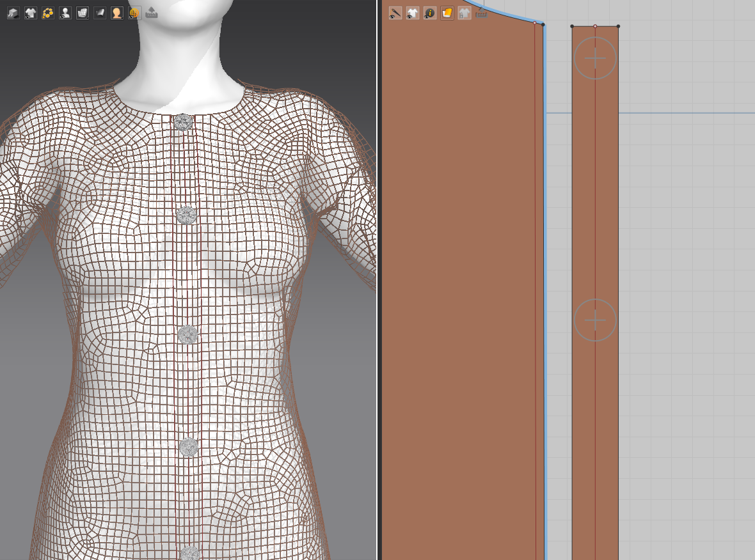755x560 pixels.
Task: Select the top-left corner point of placket pattern
Action: pyautogui.click(x=572, y=26)
